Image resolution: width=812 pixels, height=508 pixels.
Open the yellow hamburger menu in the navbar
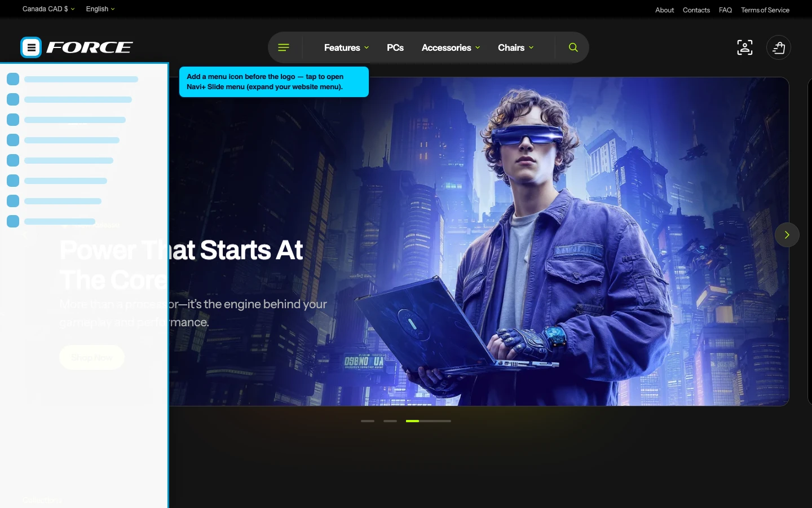pyautogui.click(x=284, y=47)
